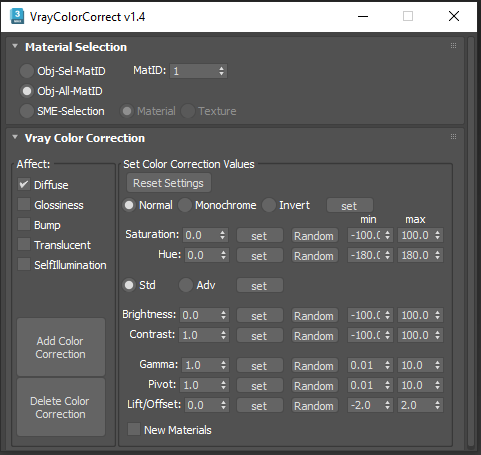Viewport: 481px width, 455px height.
Task: Click set button next to Adv
Action: (x=260, y=285)
